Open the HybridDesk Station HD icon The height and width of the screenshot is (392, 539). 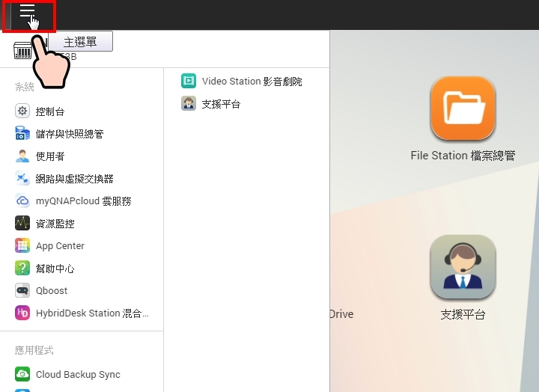[x=22, y=313]
